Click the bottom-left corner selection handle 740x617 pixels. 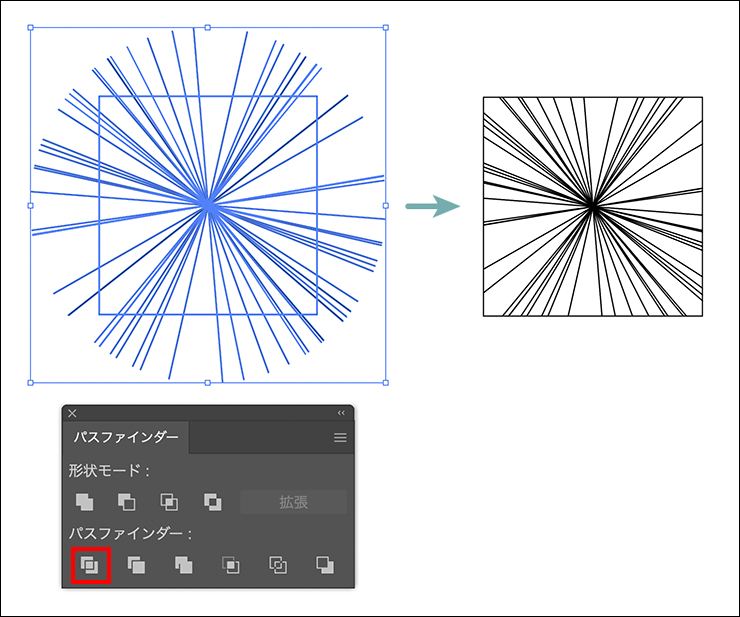[x=30, y=382]
